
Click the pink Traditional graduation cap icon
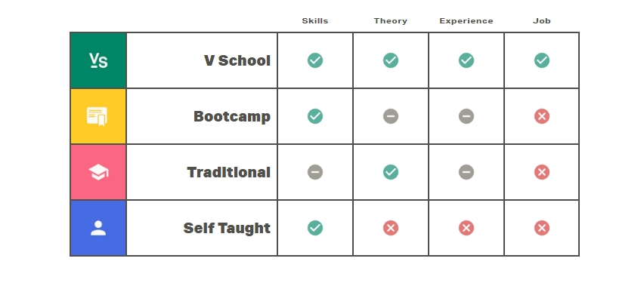[98, 172]
